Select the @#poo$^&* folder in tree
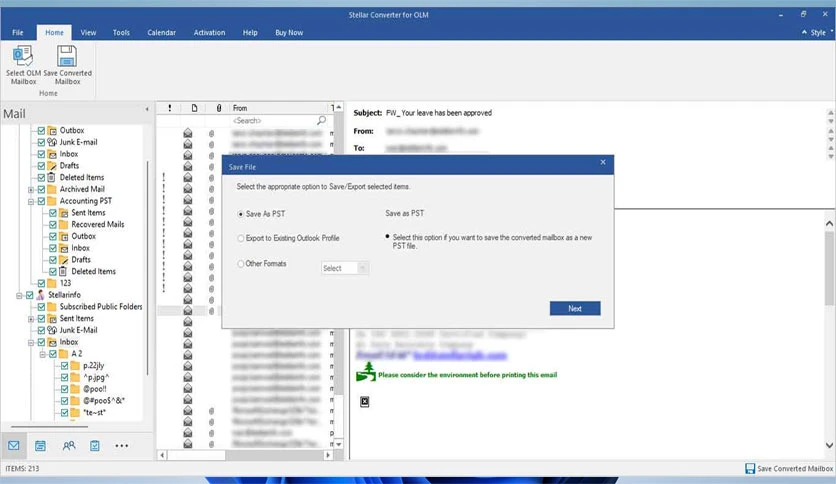Screen dimensions: 836x484 (x=103, y=401)
